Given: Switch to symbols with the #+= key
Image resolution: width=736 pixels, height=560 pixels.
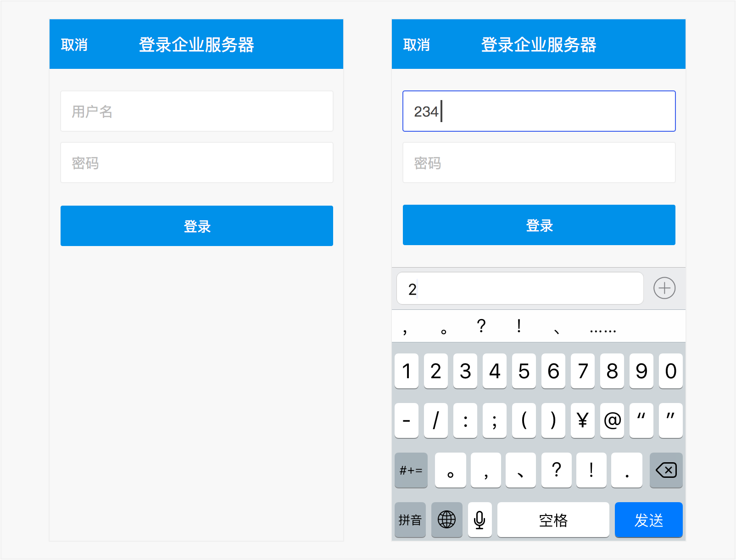Looking at the screenshot, I should (411, 470).
